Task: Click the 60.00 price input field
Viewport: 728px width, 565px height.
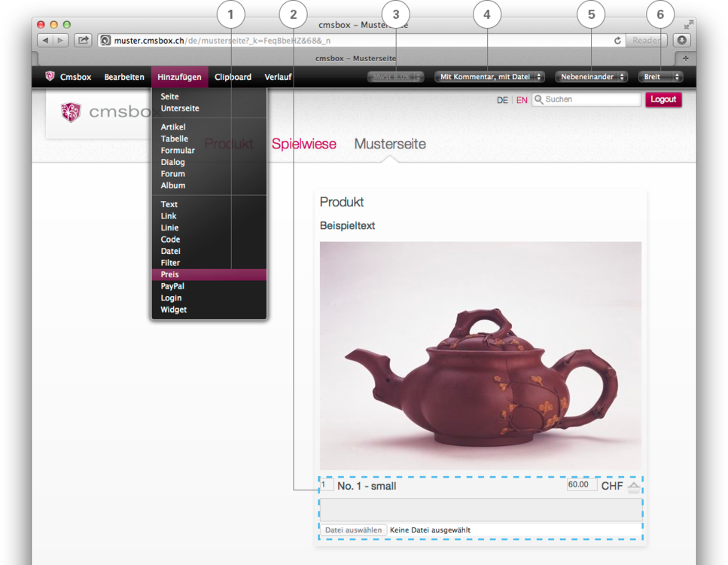Action: (581, 485)
